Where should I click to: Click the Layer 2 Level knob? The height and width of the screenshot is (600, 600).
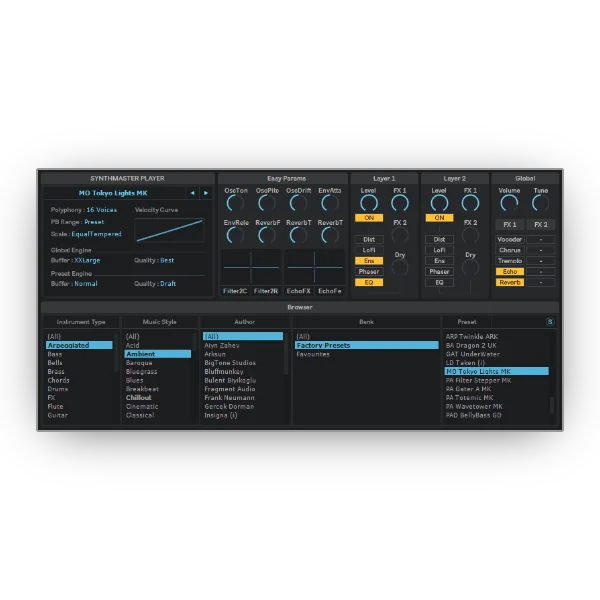[439, 203]
